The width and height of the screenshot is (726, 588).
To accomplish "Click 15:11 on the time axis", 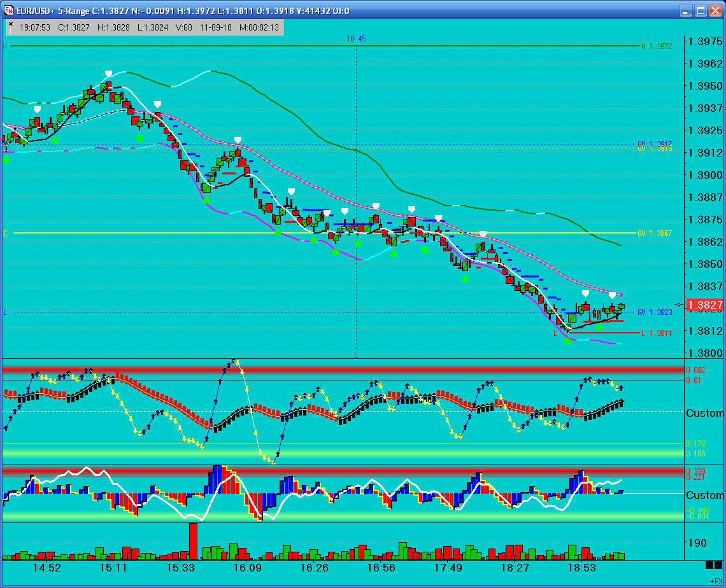I will click(x=113, y=568).
